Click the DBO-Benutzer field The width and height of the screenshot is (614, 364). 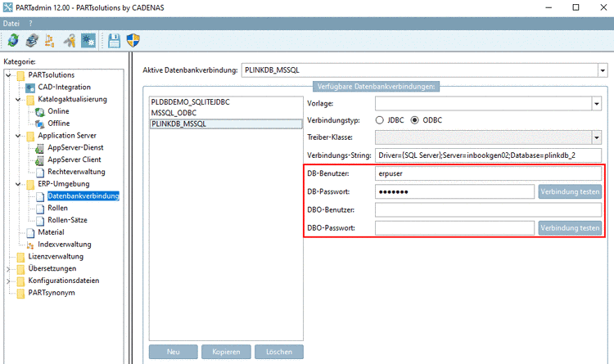point(488,209)
